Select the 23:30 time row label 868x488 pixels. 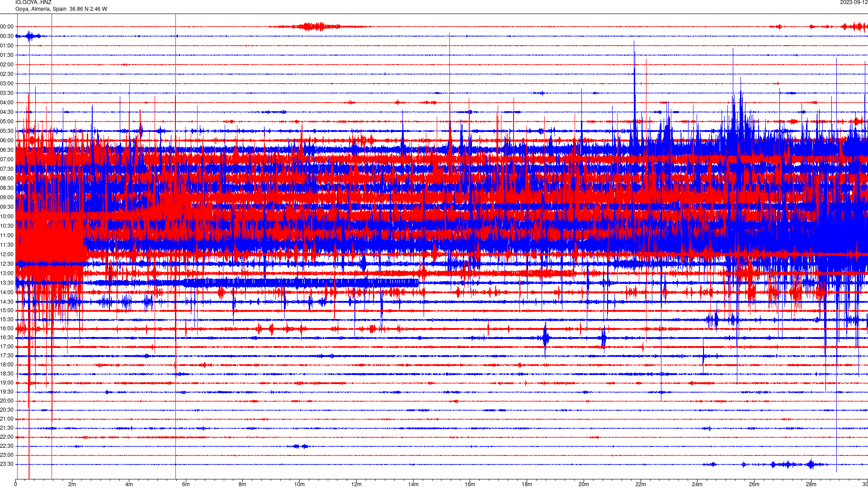pos(7,464)
